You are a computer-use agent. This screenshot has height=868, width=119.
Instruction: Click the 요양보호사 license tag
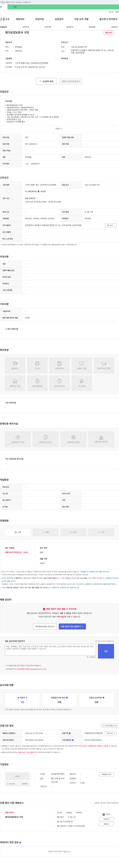point(35,164)
